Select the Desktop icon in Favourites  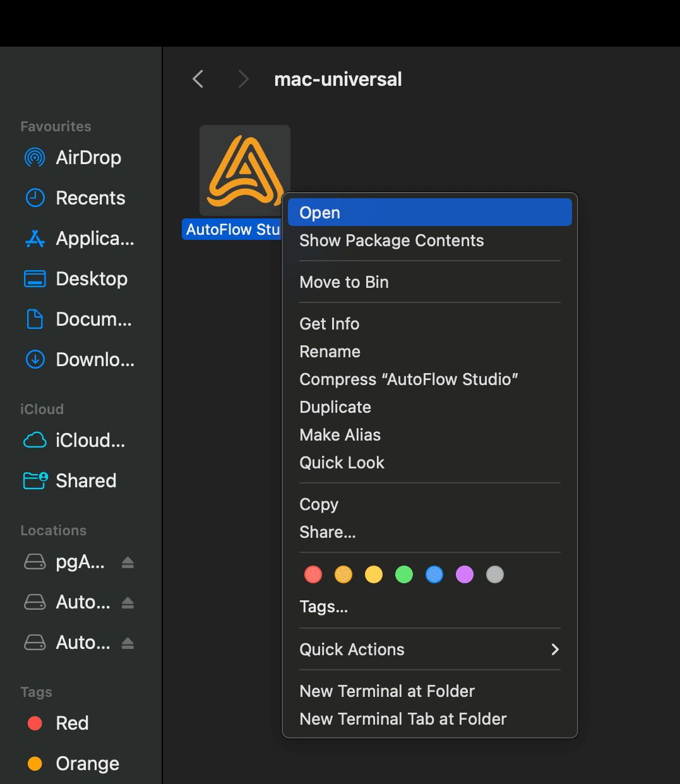click(35, 278)
